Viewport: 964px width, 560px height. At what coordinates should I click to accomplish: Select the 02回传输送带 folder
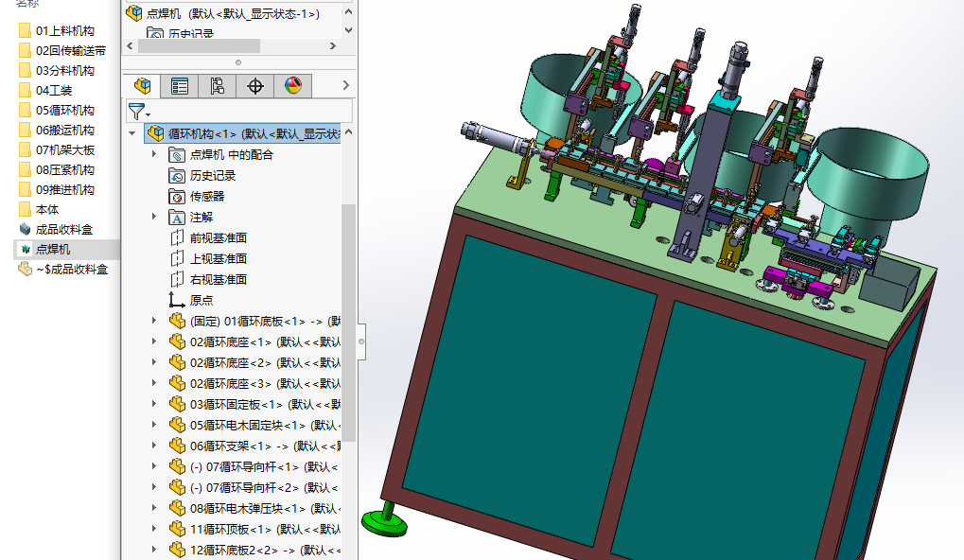pyautogui.click(x=62, y=50)
